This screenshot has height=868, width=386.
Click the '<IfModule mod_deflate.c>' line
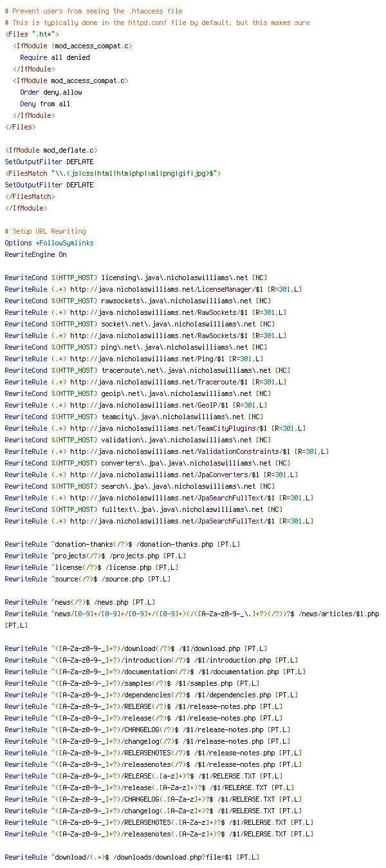tap(51, 150)
